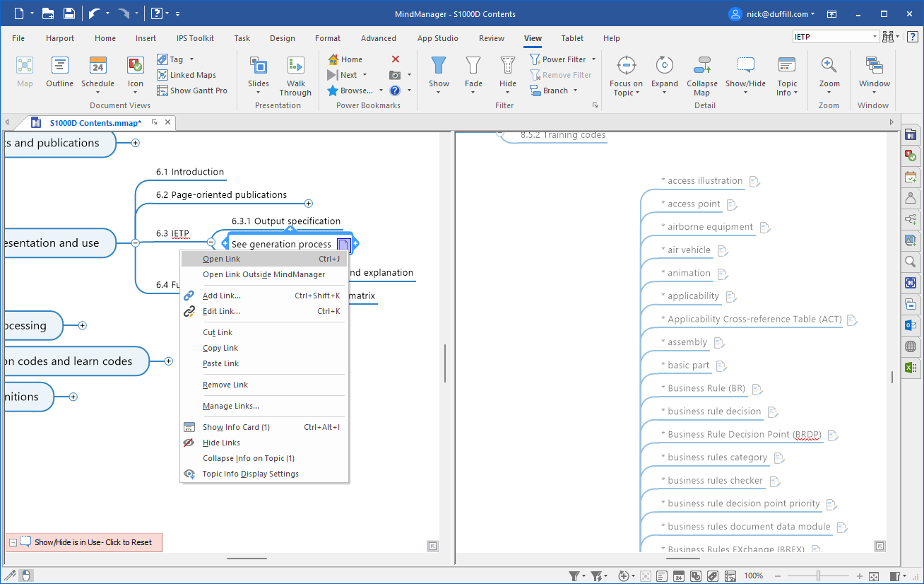Select Remove Link from context menu
Screen dimensions: 924x584
pyautogui.click(x=264, y=385)
